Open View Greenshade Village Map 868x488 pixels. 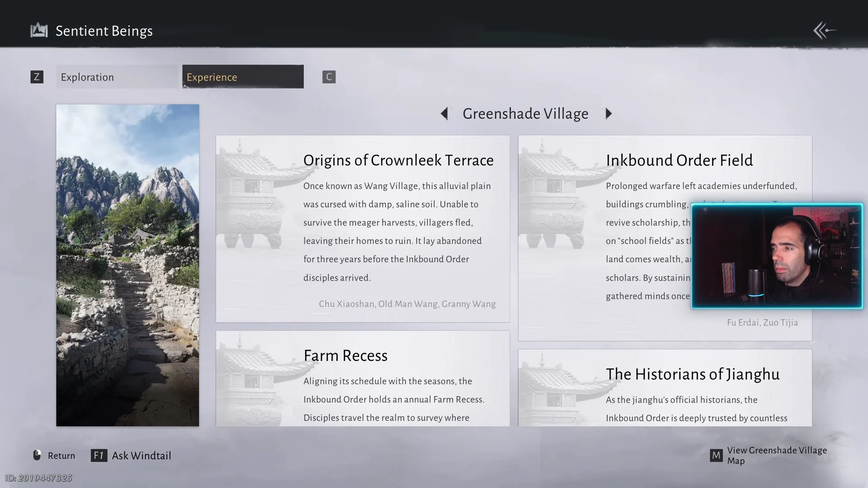(777, 455)
